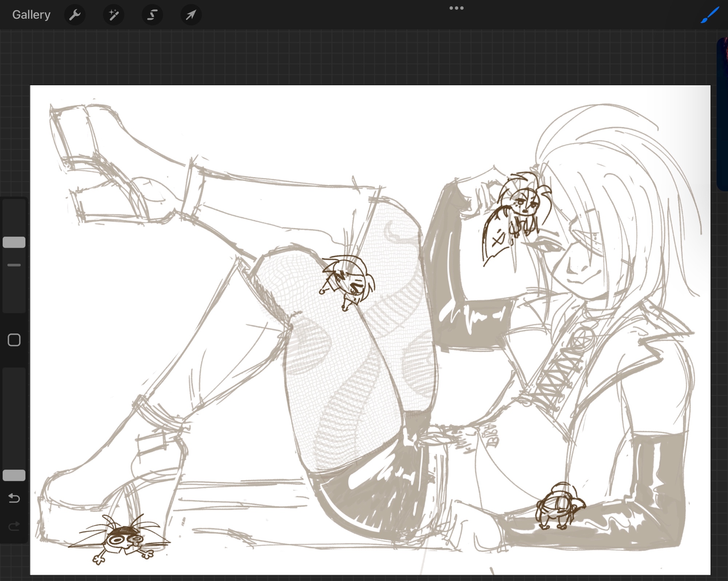Select the blue Paint brush tool

click(x=709, y=15)
